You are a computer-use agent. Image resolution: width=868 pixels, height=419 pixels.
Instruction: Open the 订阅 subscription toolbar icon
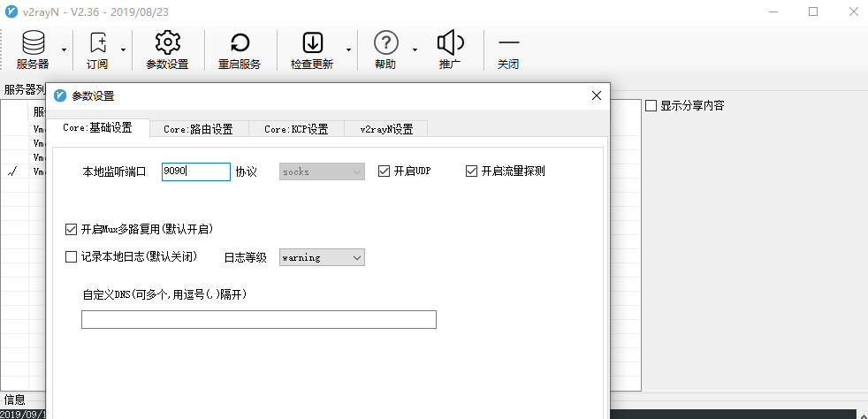coord(97,50)
